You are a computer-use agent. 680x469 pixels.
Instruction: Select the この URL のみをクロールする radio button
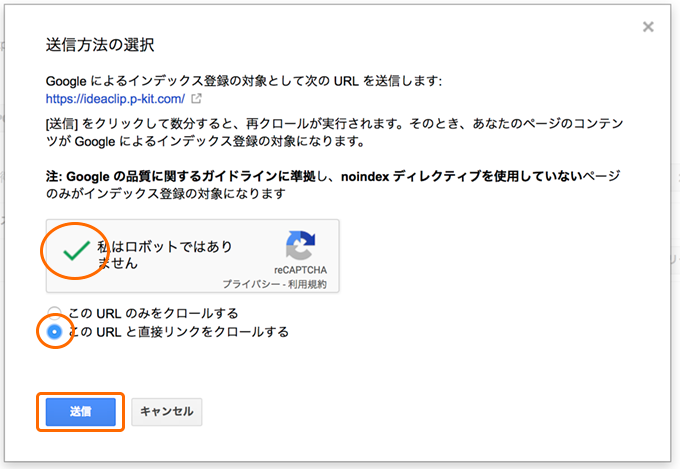click(54, 313)
